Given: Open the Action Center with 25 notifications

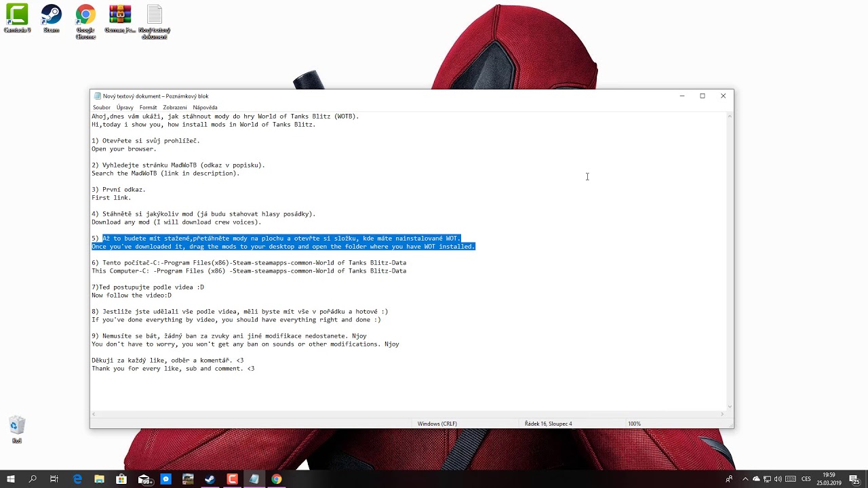Looking at the screenshot, I should pyautogui.click(x=855, y=479).
